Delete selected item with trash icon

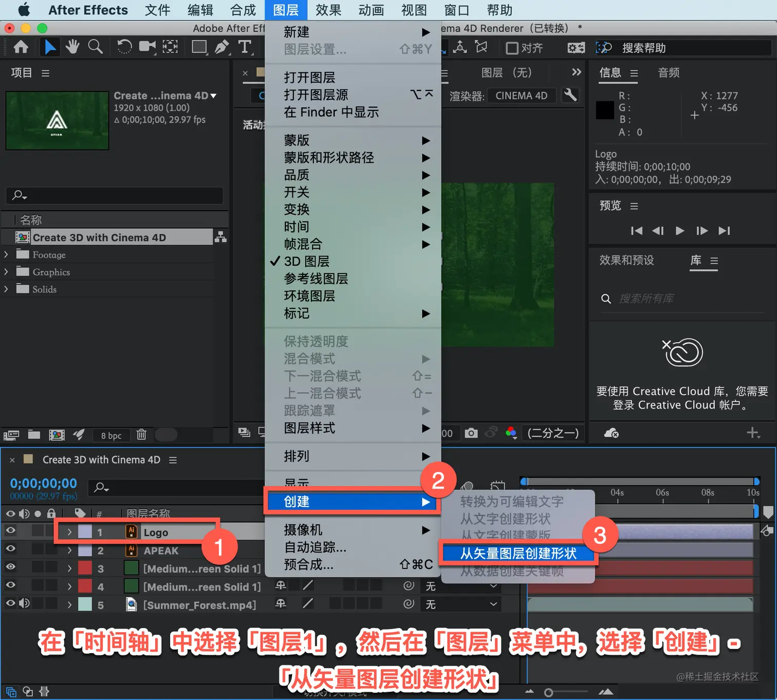coord(141,435)
